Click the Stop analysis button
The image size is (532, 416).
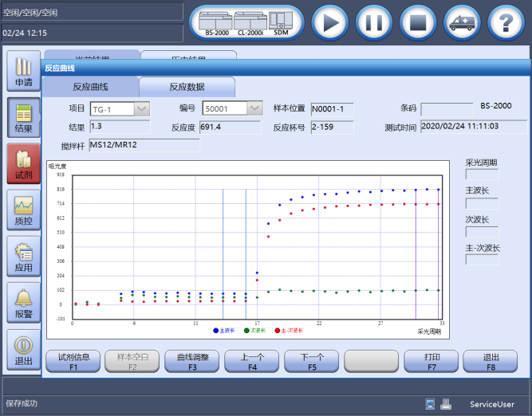point(418,23)
